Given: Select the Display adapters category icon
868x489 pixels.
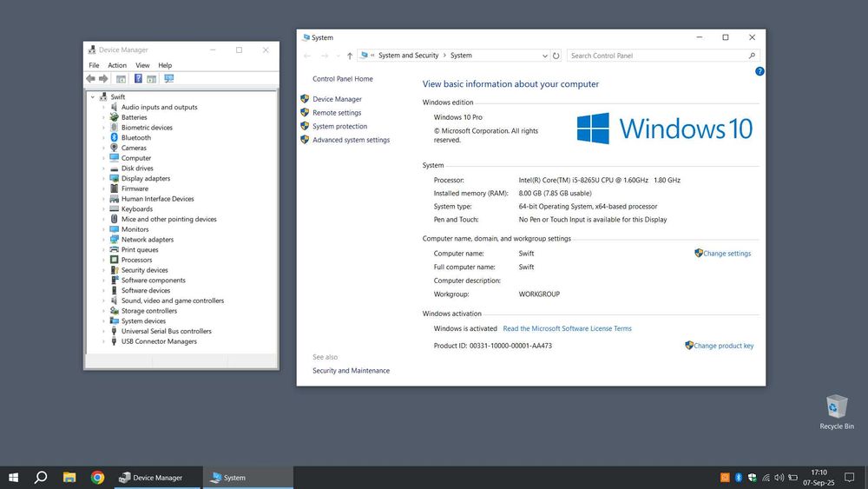Looking at the screenshot, I should pos(114,178).
